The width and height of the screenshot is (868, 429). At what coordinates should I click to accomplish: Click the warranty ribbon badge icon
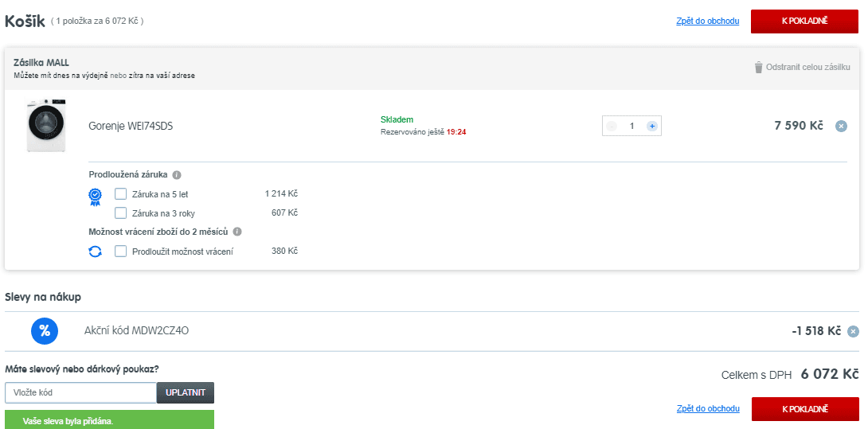tap(96, 197)
